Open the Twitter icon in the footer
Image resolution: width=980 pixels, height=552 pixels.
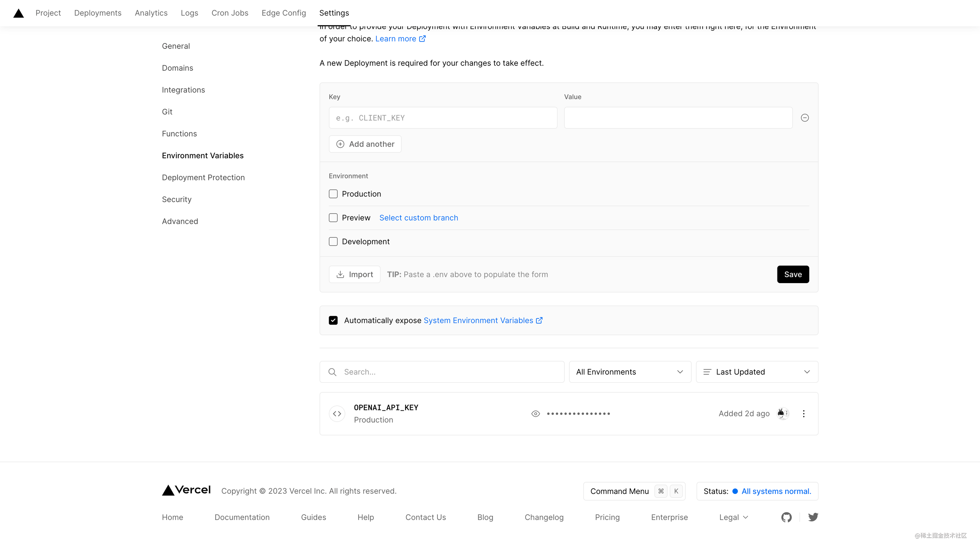(x=813, y=517)
